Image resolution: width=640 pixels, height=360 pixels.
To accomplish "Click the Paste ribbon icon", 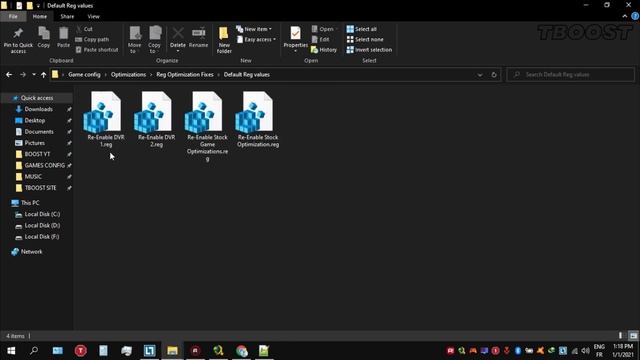I will (63, 38).
